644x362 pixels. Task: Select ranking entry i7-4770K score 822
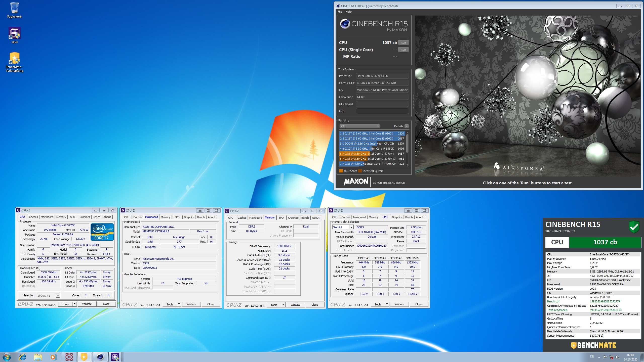pos(372,164)
